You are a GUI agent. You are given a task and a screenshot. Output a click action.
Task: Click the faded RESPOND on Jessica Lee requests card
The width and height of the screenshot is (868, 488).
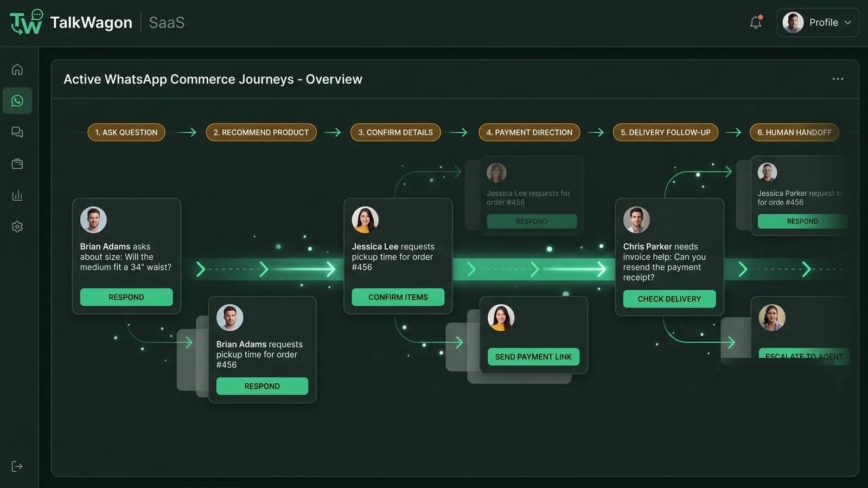(x=532, y=221)
